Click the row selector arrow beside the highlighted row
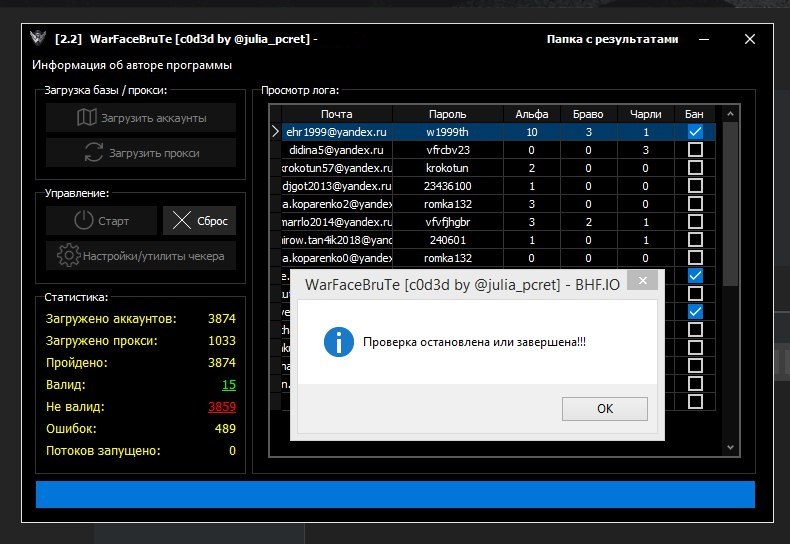The width and height of the screenshot is (790, 544). (275, 131)
